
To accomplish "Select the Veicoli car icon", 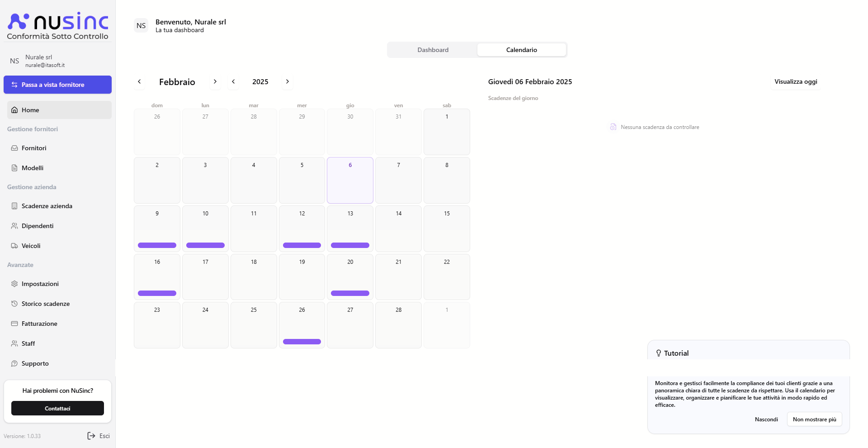I will [14, 246].
